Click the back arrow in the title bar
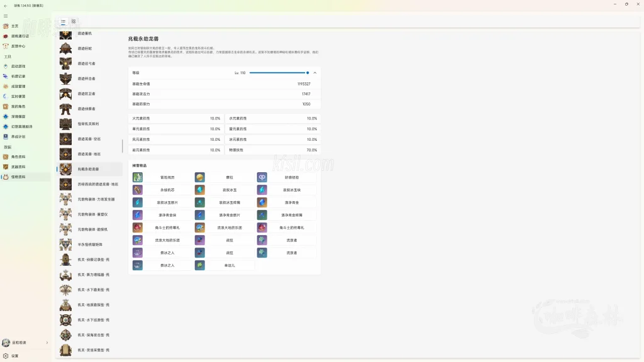 coord(6,4)
